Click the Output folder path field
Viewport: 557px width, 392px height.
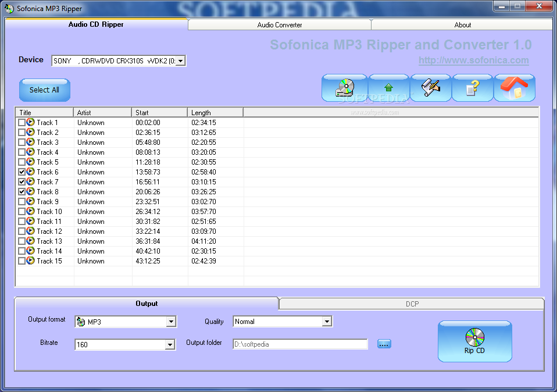click(x=300, y=344)
